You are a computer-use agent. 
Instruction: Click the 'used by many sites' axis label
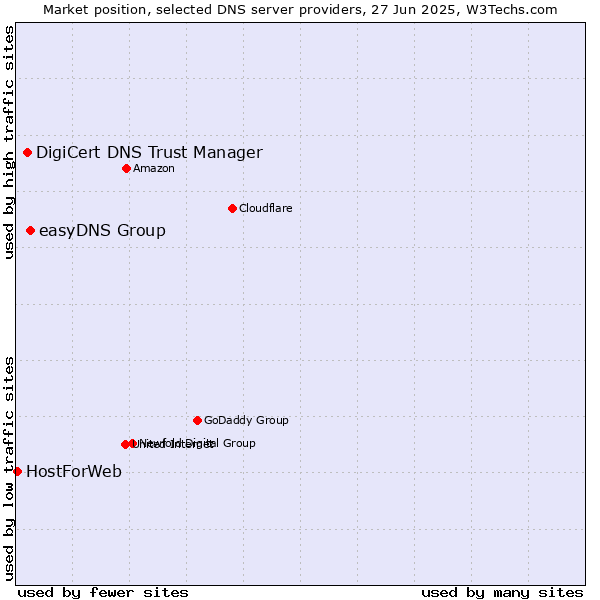point(502,593)
